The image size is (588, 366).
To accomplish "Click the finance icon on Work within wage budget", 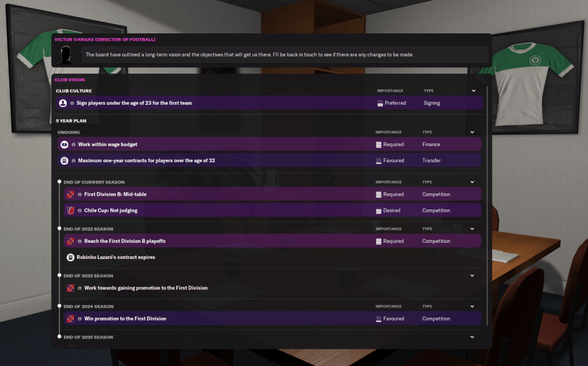I will point(64,144).
